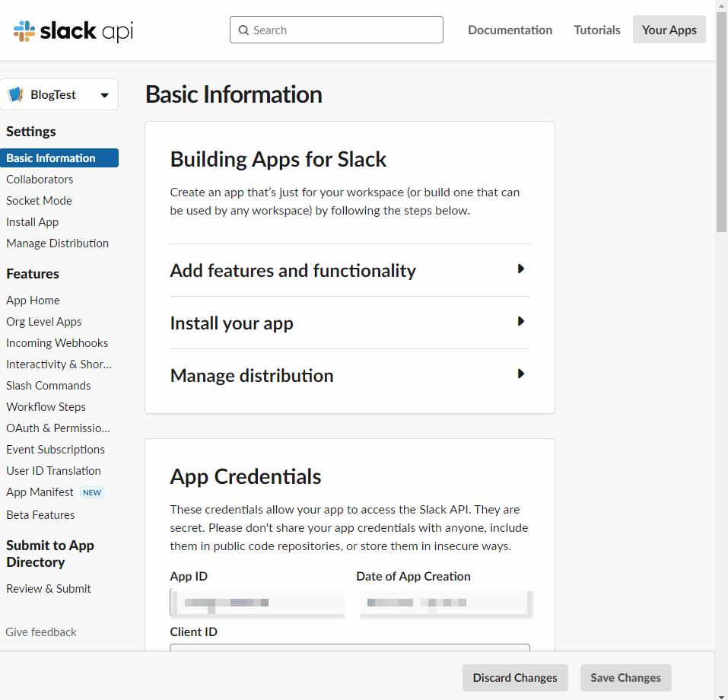This screenshot has height=700, width=728.
Task: Click the Submit to App Directory heading
Action: [50, 554]
